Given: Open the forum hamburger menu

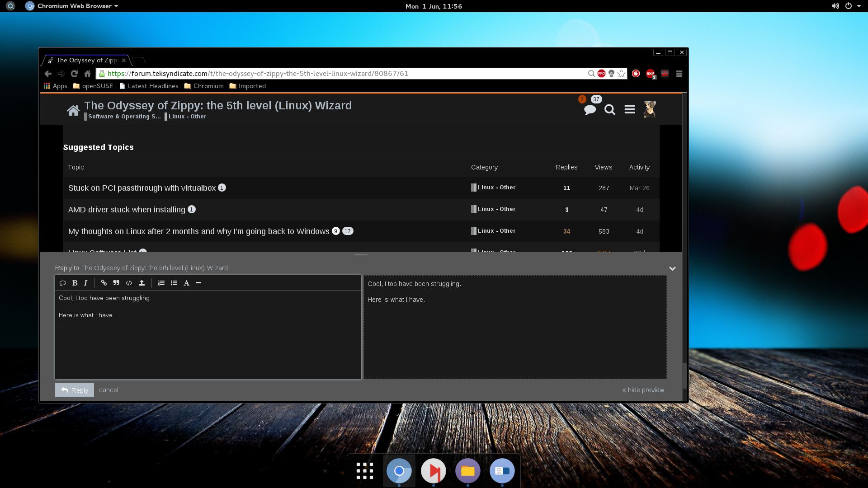Looking at the screenshot, I should tap(630, 110).
